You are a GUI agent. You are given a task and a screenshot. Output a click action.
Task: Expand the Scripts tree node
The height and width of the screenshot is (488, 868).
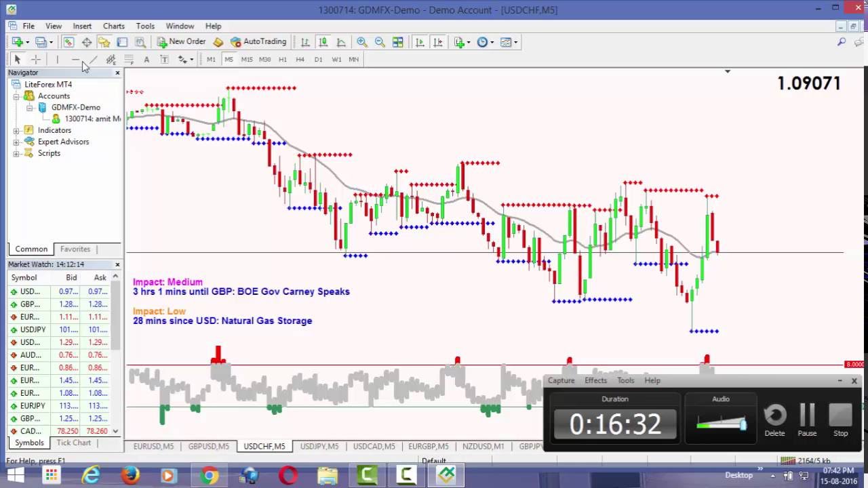tap(16, 153)
